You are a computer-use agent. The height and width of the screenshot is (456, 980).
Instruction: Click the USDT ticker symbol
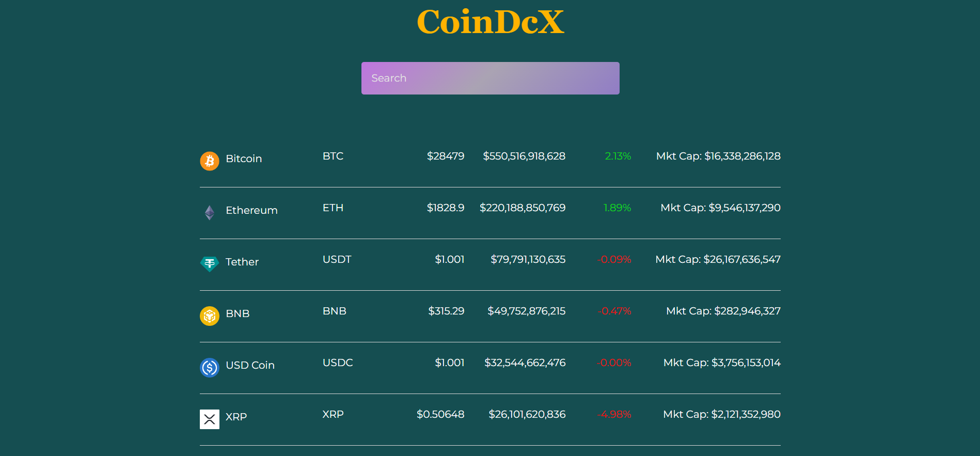[337, 259]
